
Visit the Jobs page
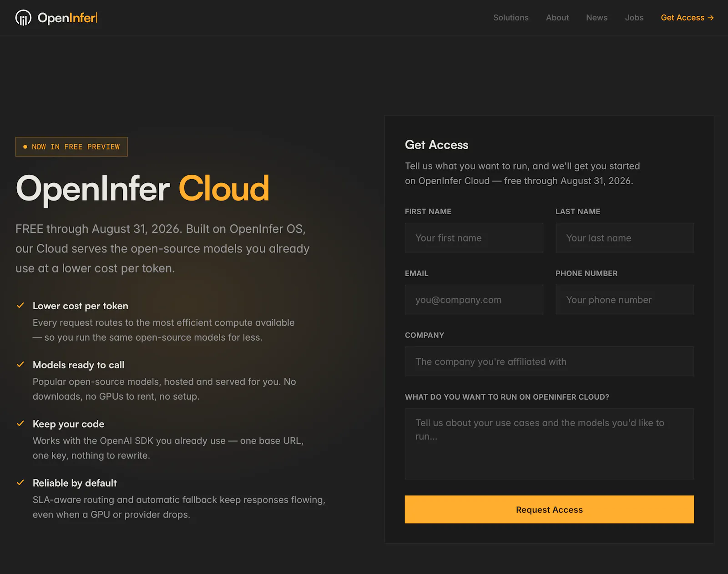(634, 18)
